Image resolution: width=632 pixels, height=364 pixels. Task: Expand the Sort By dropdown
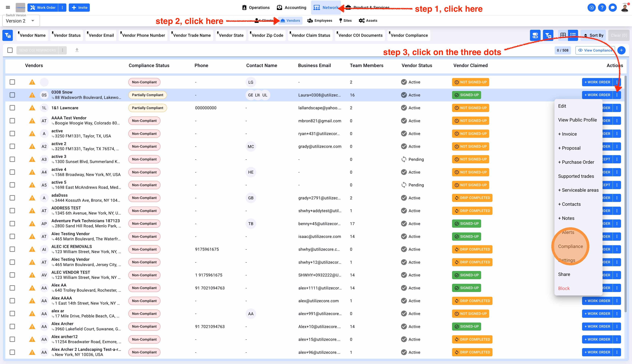tap(593, 35)
